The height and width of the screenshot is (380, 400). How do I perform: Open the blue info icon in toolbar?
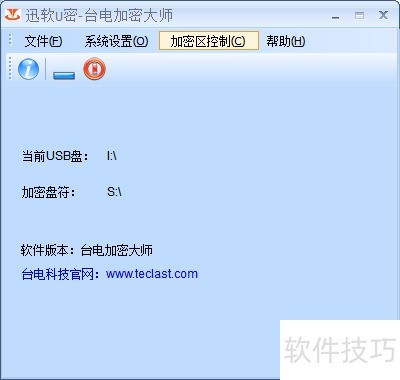coord(28,69)
